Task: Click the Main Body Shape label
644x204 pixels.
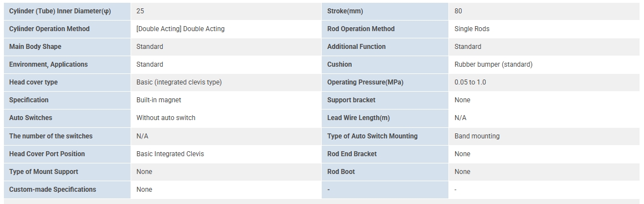Action: point(35,46)
